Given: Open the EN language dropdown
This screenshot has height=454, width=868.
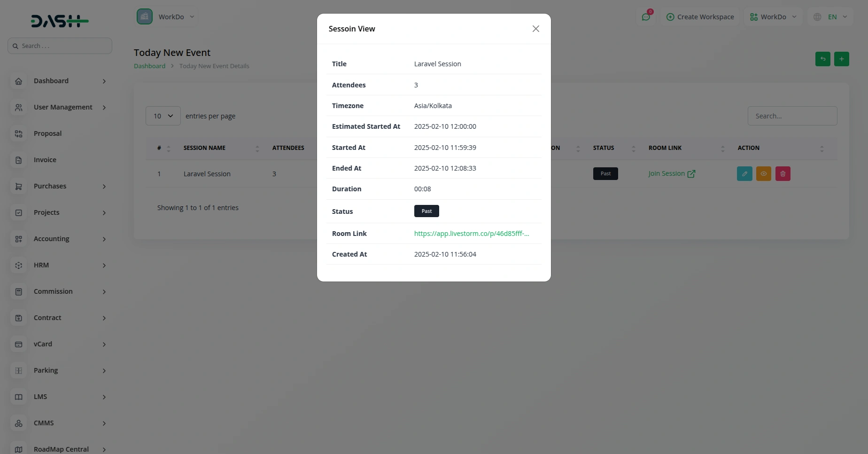Looking at the screenshot, I should tap(832, 17).
